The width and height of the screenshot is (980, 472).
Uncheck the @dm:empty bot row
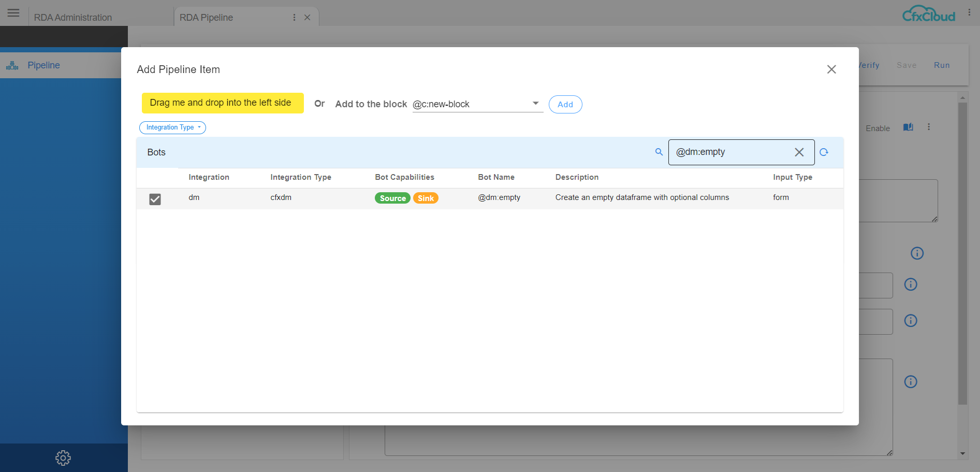click(155, 198)
